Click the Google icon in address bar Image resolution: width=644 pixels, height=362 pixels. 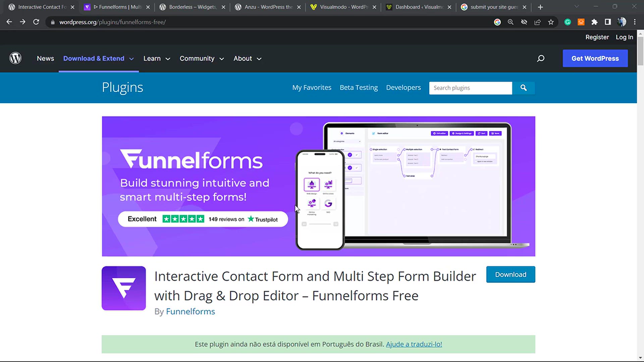[497, 22]
